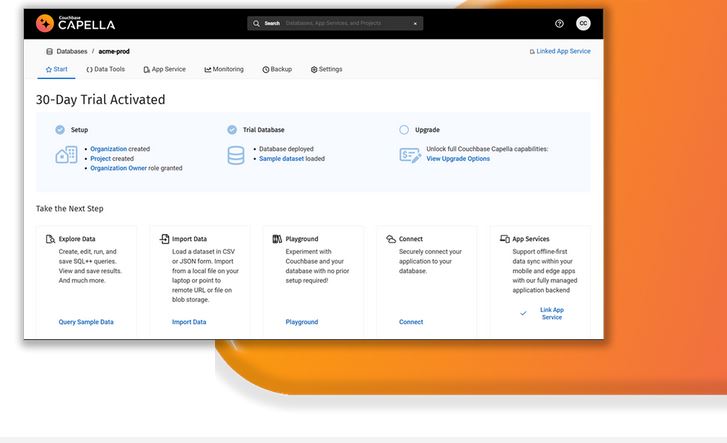Toggle the Setup completed checkmark
727x443 pixels.
60,130
